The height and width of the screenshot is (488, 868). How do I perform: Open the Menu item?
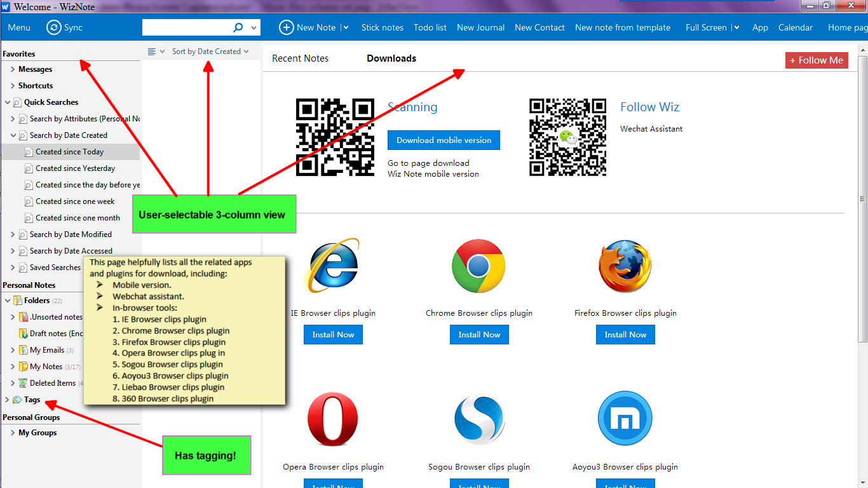tap(19, 27)
